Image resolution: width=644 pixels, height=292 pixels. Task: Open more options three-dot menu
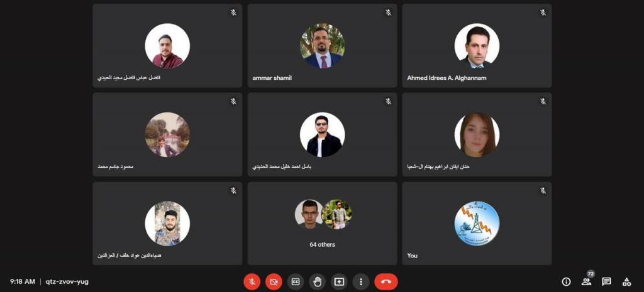click(x=360, y=282)
